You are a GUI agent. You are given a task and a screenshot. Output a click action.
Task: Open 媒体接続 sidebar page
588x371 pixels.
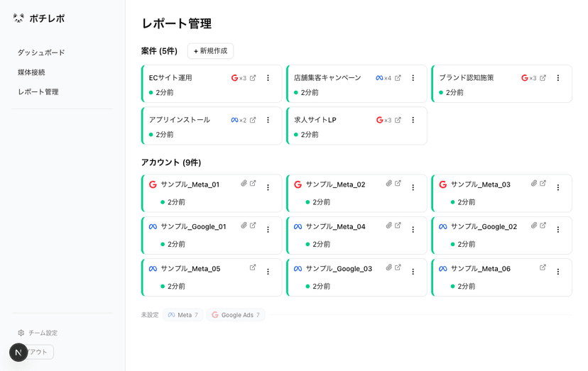click(x=31, y=72)
